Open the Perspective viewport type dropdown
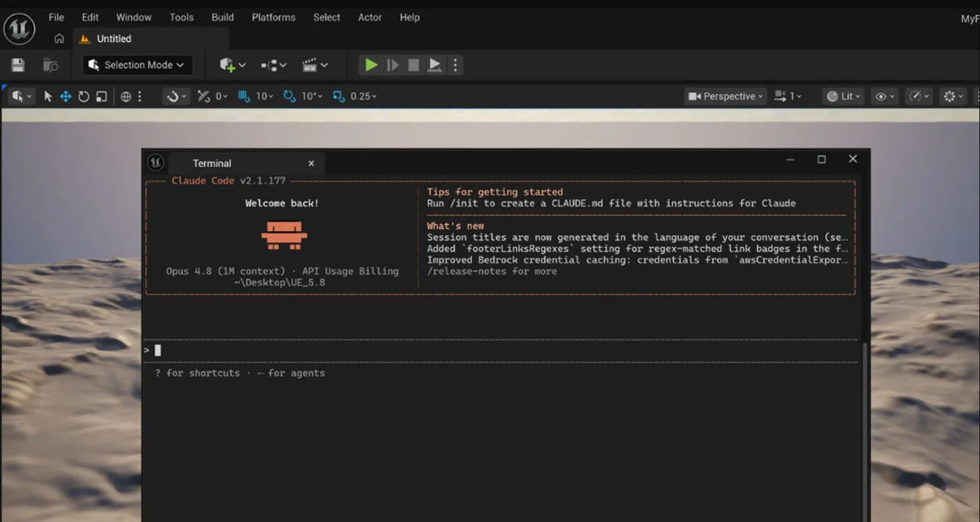The image size is (980, 522). pos(727,96)
